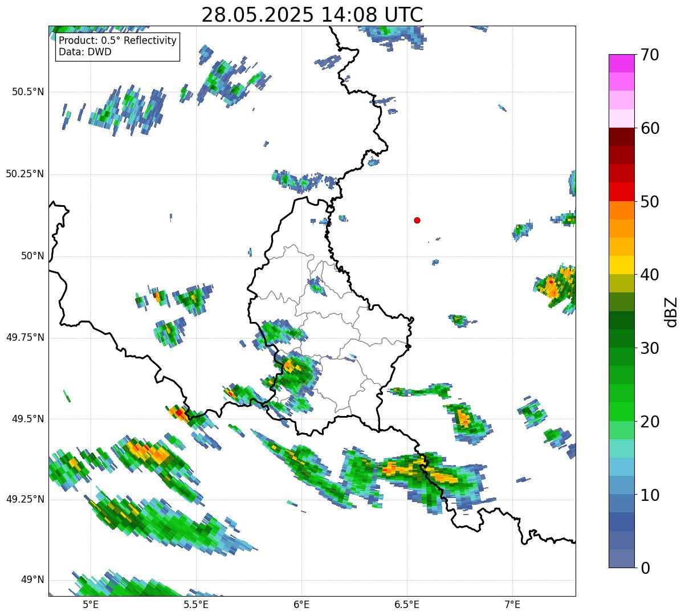The width and height of the screenshot is (685, 616).
Task: Click the longitude label "5°E"
Action: pos(91,604)
